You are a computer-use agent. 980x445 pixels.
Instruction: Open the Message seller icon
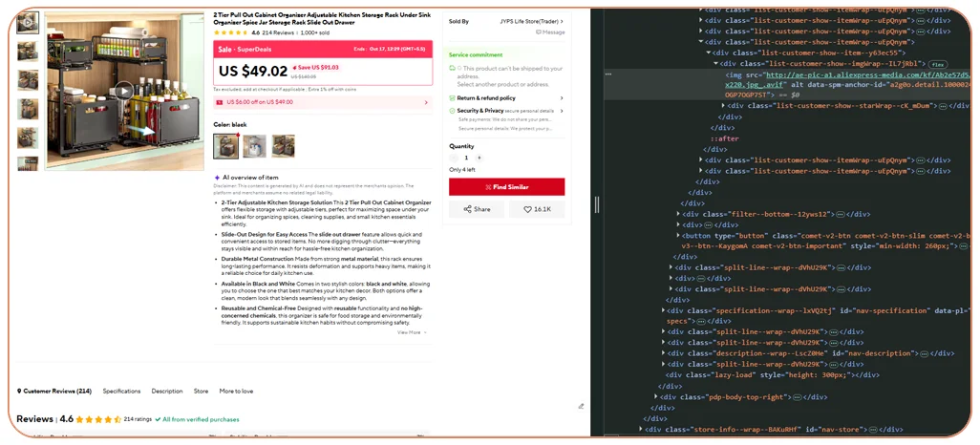(538, 32)
